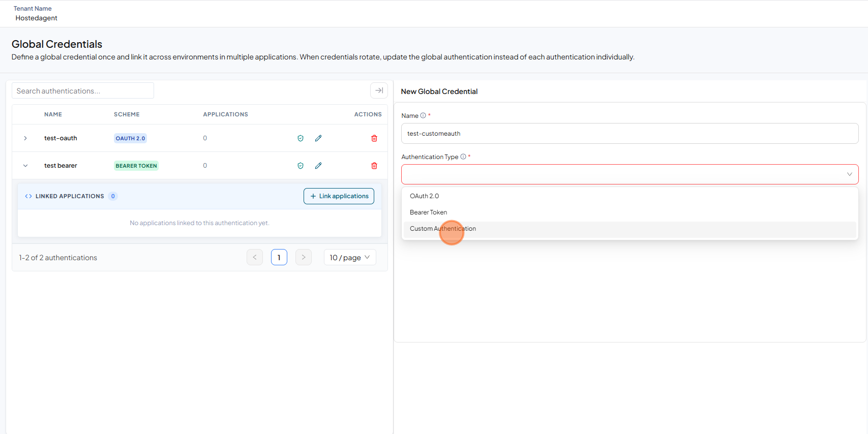
Task: Click the shield icon for test bearer
Action: (x=301, y=166)
